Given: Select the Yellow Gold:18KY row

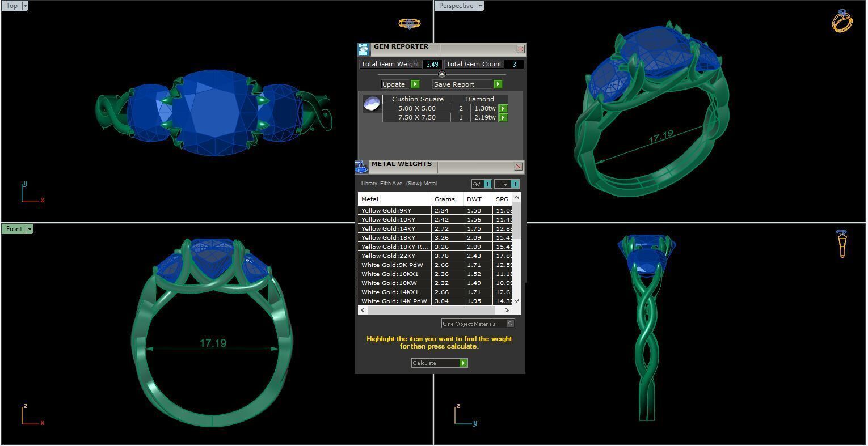Looking at the screenshot, I should click(435, 237).
